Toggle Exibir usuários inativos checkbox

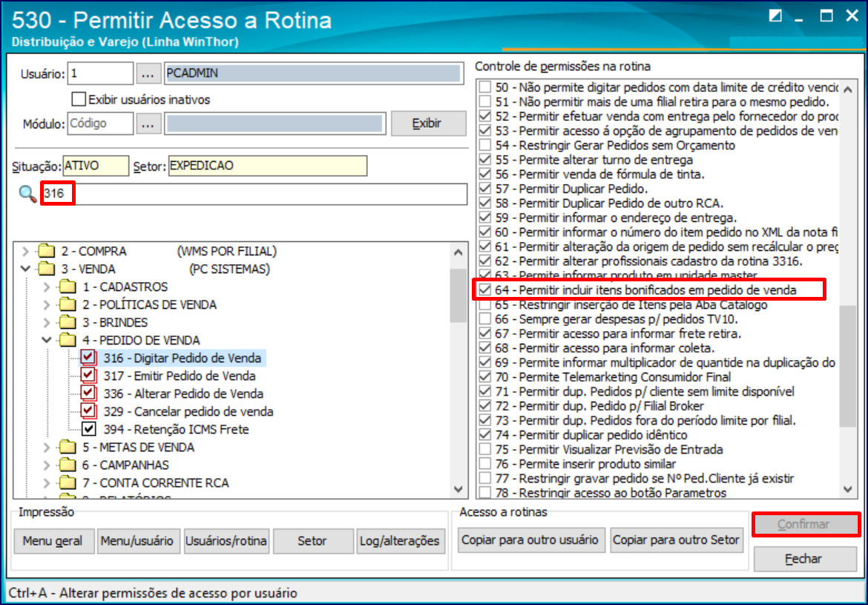(79, 99)
